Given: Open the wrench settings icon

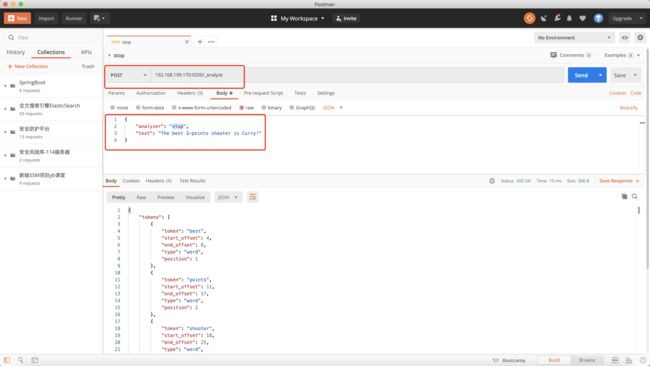Looking at the screenshot, I should [x=558, y=18].
